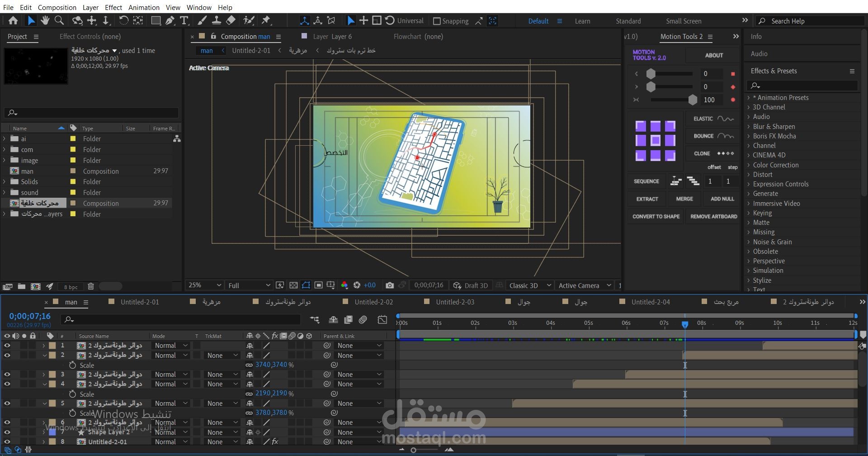This screenshot has width=868, height=456.
Task: Click the Project panel composition thumbnail
Action: tap(36, 66)
